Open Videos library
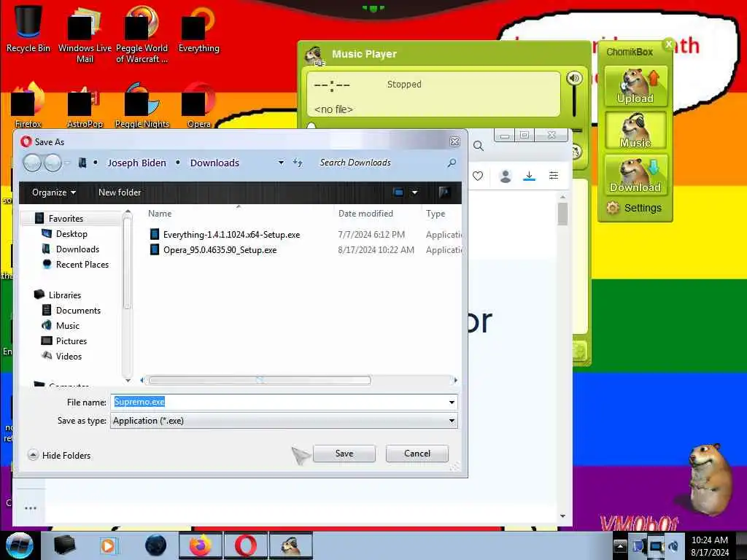 click(69, 356)
